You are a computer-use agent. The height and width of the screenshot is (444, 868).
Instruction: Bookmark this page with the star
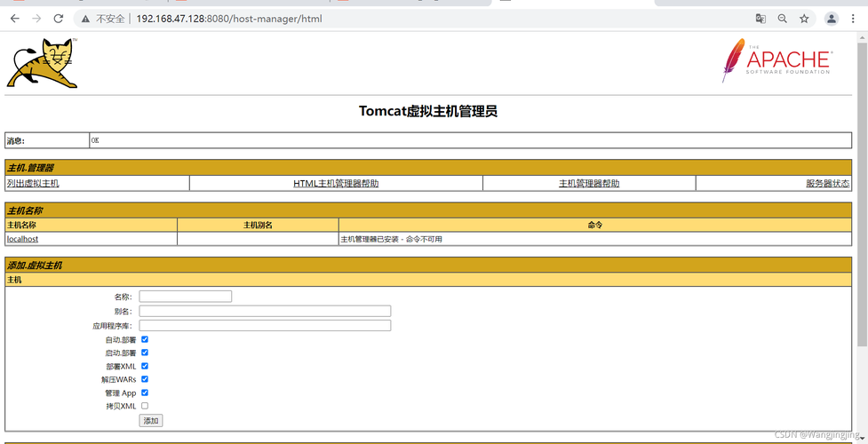coord(804,19)
